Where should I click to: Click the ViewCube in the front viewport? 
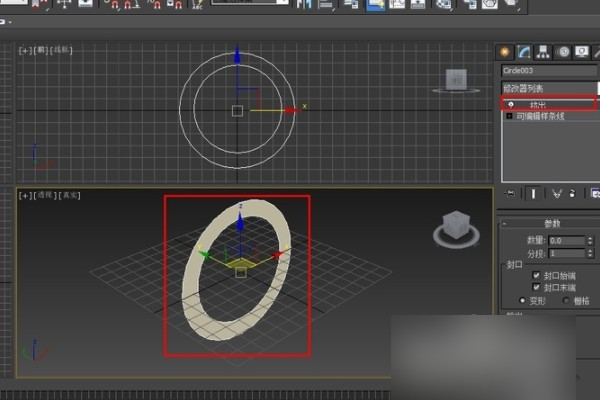pos(456,80)
